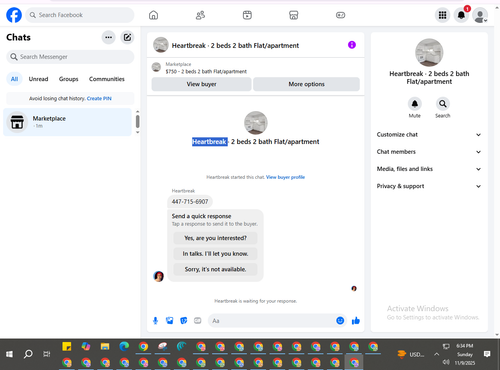Open the Video/Reels icon in top navigation

(x=247, y=15)
